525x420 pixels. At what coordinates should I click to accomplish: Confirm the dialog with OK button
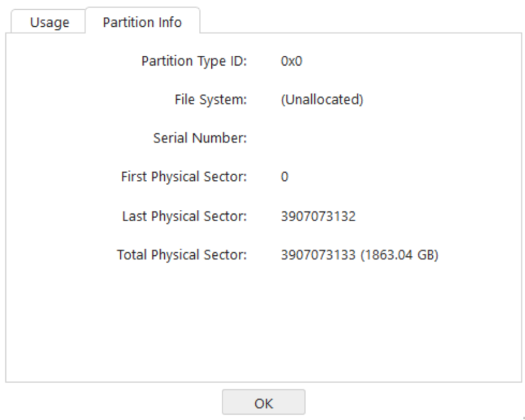[264, 403]
